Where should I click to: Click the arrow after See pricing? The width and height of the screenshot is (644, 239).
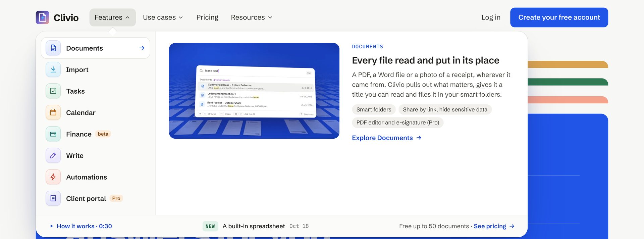512,226
